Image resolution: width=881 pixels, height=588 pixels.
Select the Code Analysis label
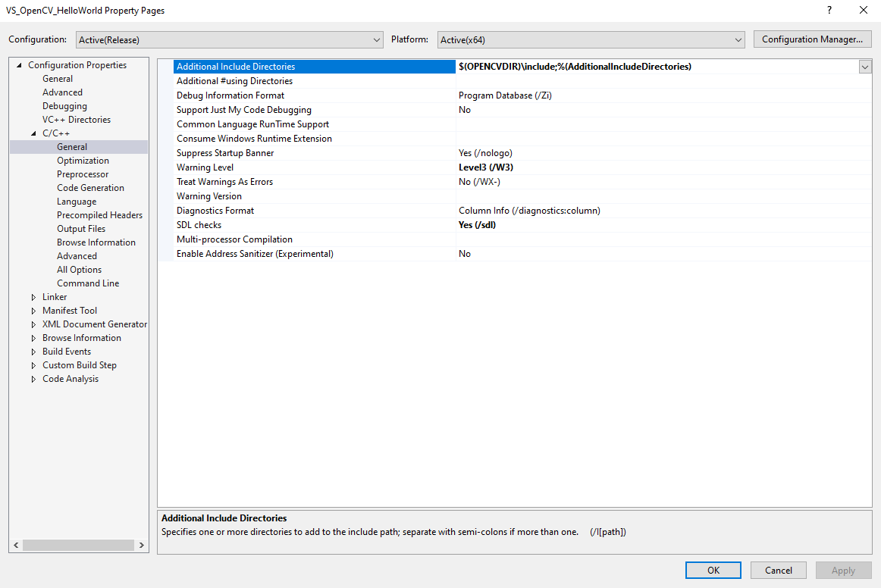click(71, 379)
